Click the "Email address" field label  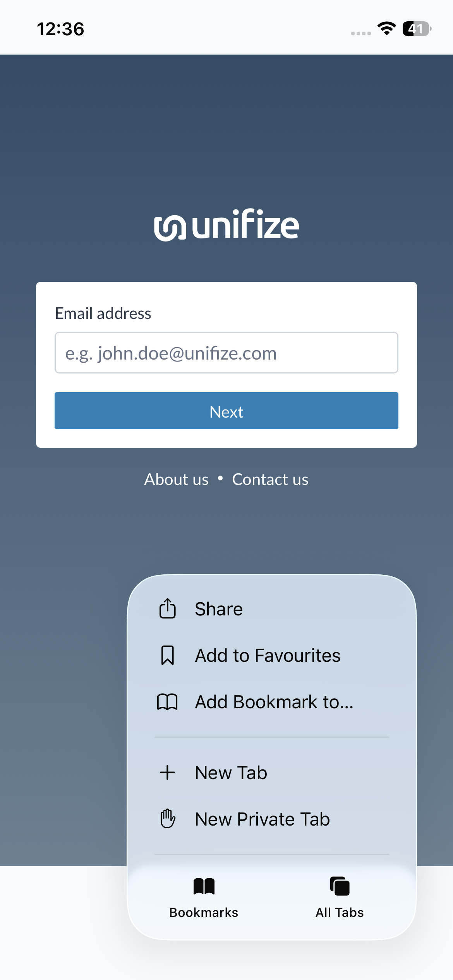[x=103, y=313]
